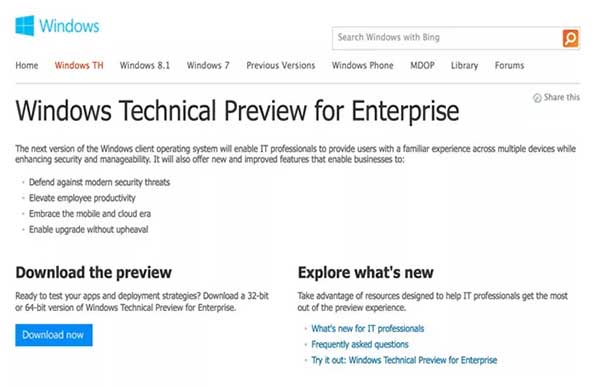Click the Windows wordmark text
The width and height of the screenshot is (600, 387).
pyautogui.click(x=69, y=26)
